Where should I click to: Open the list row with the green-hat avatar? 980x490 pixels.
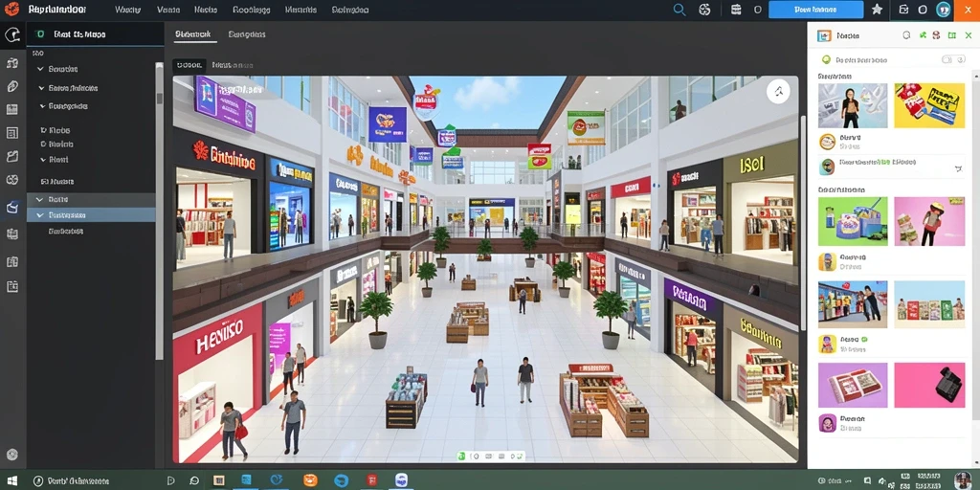[x=893, y=167]
